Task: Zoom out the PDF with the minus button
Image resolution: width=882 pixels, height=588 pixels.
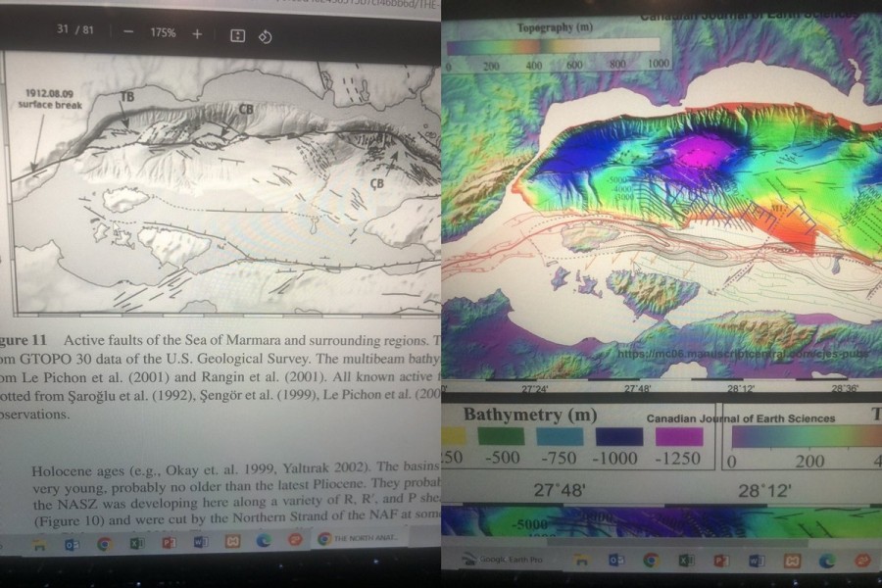Action: [x=128, y=33]
